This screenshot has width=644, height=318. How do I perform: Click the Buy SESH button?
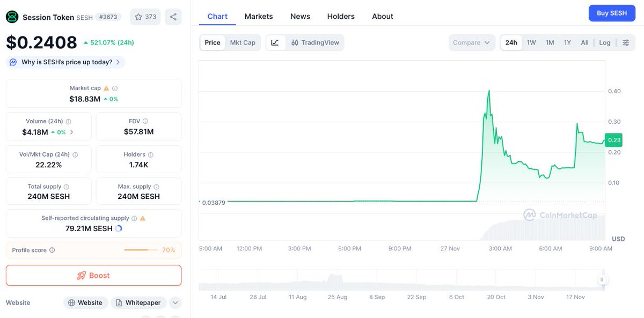coord(612,13)
